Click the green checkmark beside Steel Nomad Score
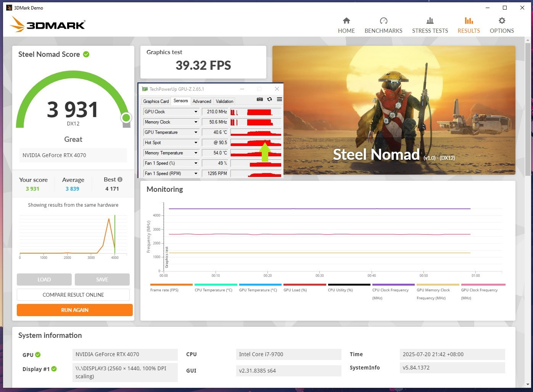This screenshot has height=392, width=533. pyautogui.click(x=86, y=54)
